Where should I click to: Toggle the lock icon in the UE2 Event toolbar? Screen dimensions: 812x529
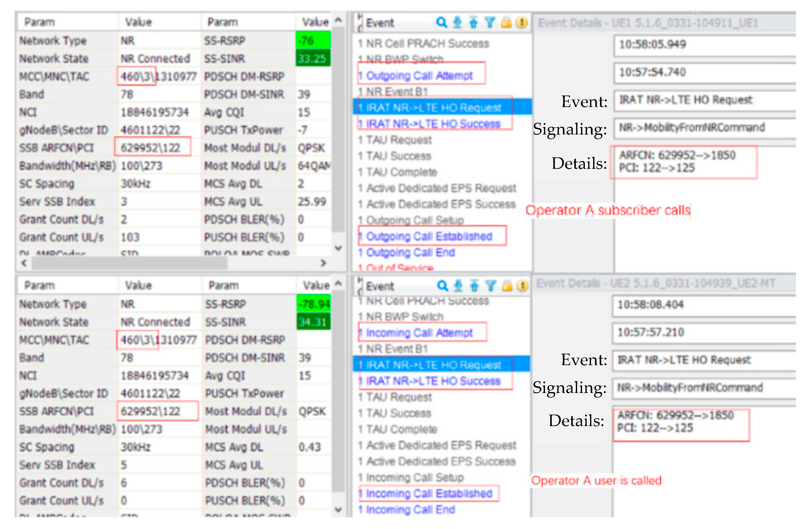pos(507,286)
